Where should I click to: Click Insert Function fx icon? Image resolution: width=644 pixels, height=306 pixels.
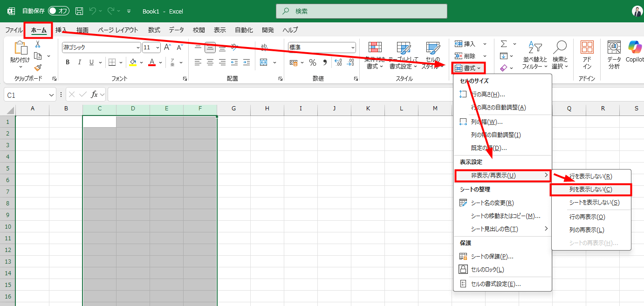94,95
